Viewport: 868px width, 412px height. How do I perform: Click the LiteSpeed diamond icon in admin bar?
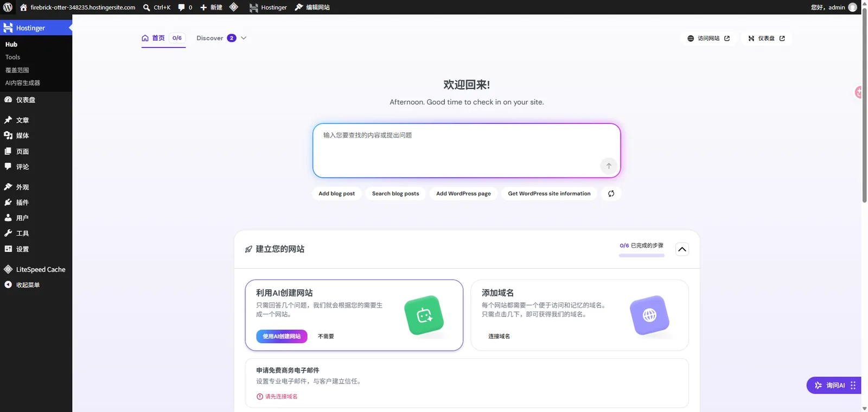point(234,7)
